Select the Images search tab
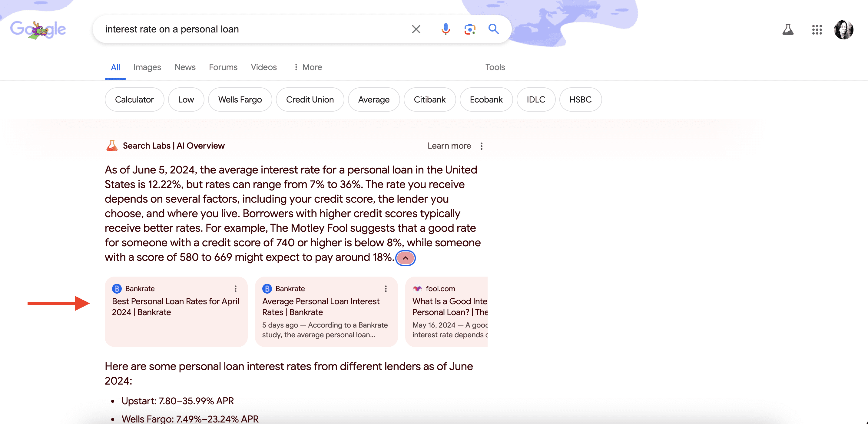The image size is (868, 424). click(x=147, y=66)
